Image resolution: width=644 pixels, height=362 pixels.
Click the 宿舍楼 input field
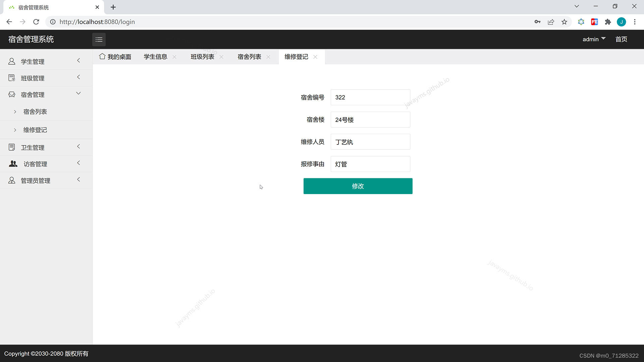pos(370,120)
